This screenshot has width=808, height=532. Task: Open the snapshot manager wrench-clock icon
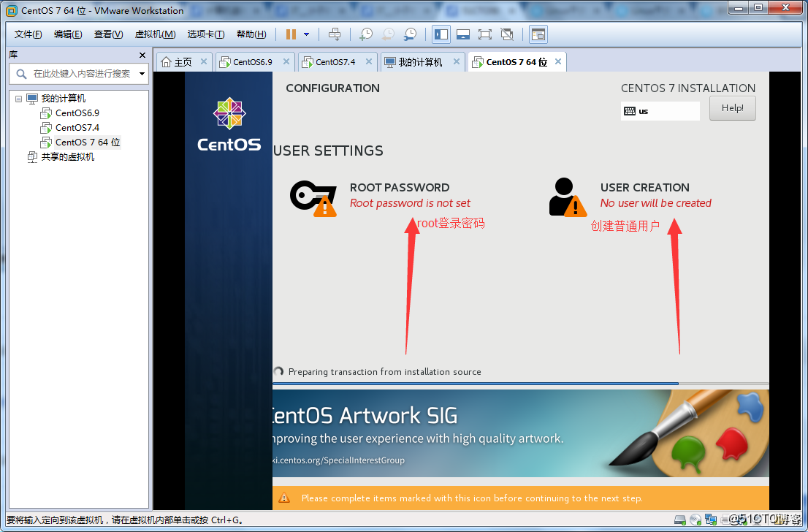410,34
